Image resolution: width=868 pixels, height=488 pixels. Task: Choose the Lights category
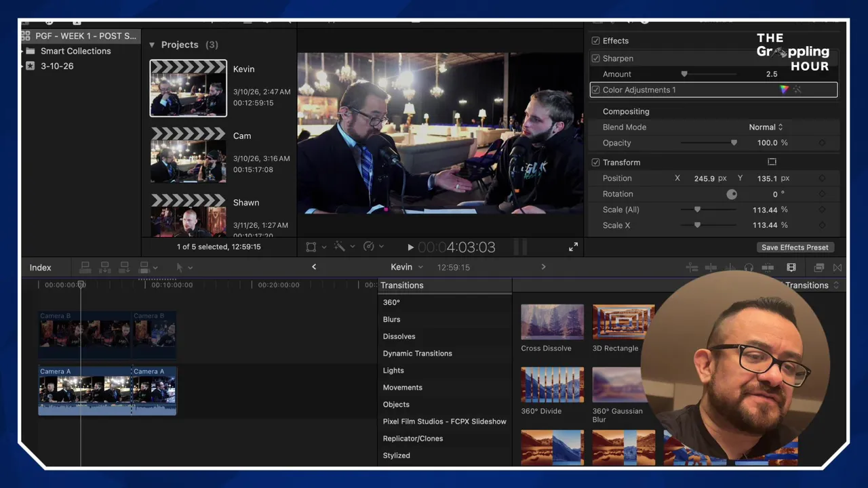point(393,370)
